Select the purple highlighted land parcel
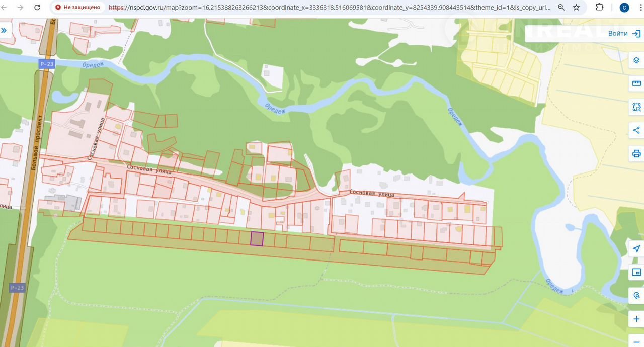This screenshot has width=644, height=347. (257, 239)
